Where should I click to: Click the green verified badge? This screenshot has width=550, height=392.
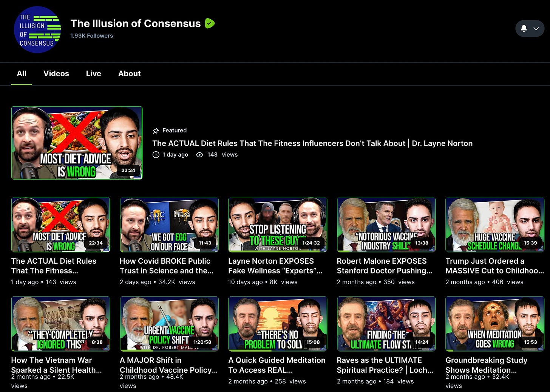210,23
